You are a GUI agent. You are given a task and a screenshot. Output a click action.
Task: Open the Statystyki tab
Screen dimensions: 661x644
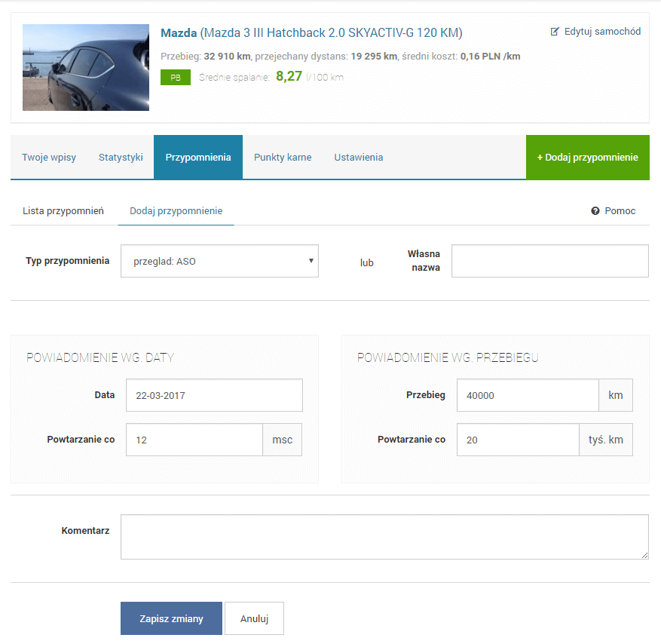(x=121, y=158)
